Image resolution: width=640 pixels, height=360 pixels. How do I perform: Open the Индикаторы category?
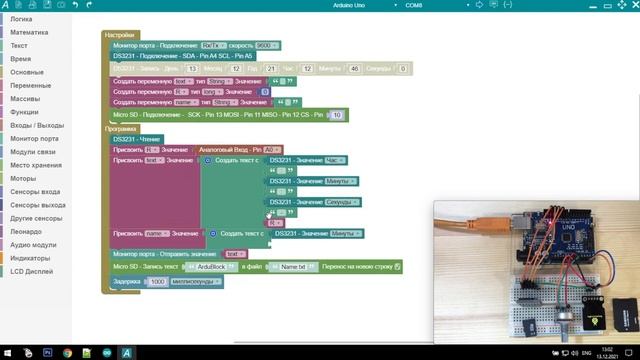tap(30, 258)
